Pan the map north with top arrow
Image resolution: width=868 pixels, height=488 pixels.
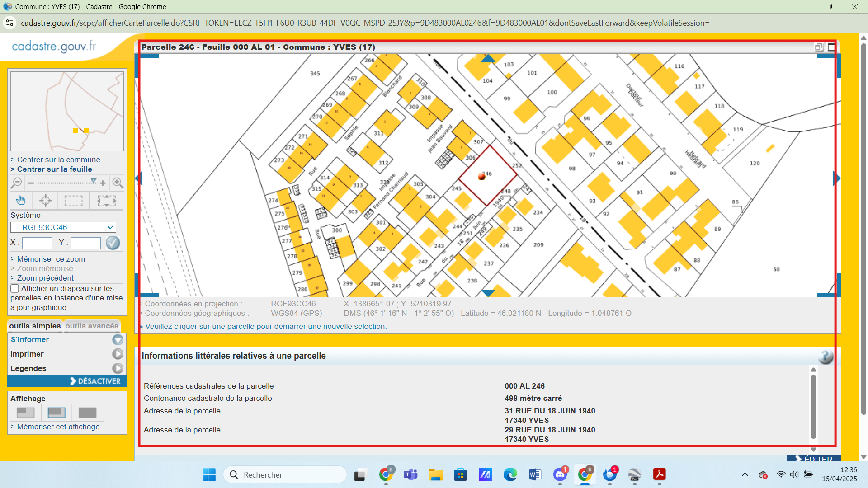(488, 58)
